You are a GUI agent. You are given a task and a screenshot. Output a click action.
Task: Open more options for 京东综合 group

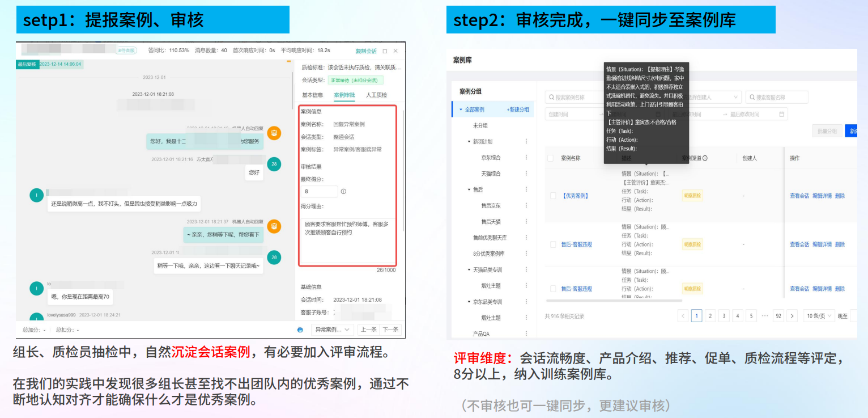click(526, 157)
